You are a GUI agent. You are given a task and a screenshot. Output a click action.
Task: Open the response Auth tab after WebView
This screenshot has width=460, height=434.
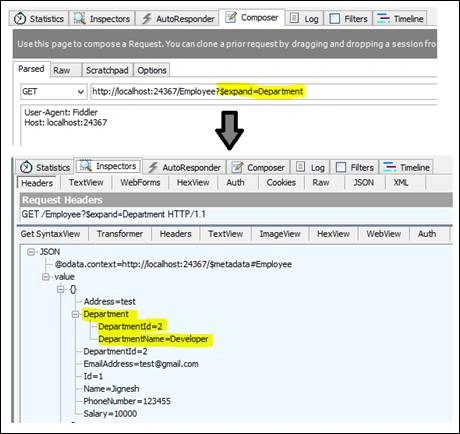427,234
